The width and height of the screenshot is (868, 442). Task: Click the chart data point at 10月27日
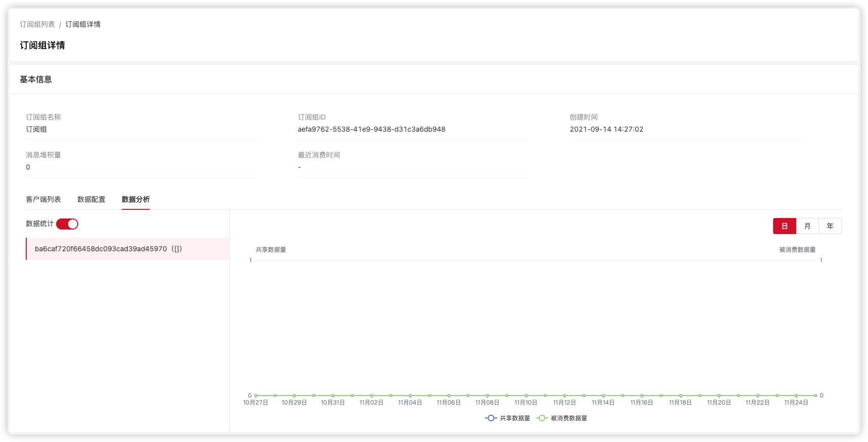(x=256, y=396)
